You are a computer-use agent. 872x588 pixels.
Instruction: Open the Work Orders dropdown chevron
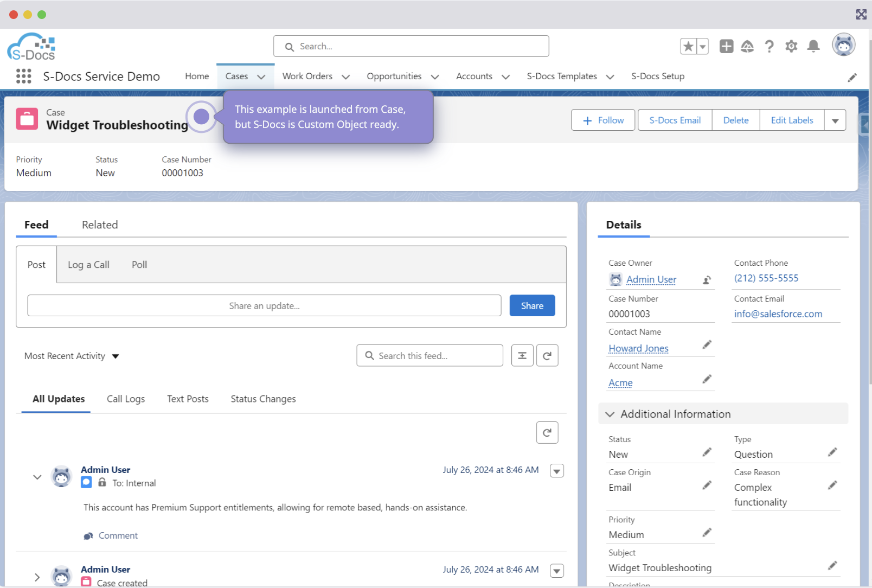click(346, 77)
